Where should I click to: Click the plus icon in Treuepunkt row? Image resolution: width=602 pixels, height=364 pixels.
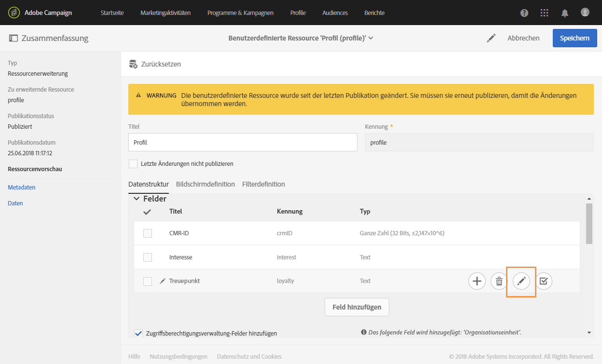pyautogui.click(x=477, y=281)
